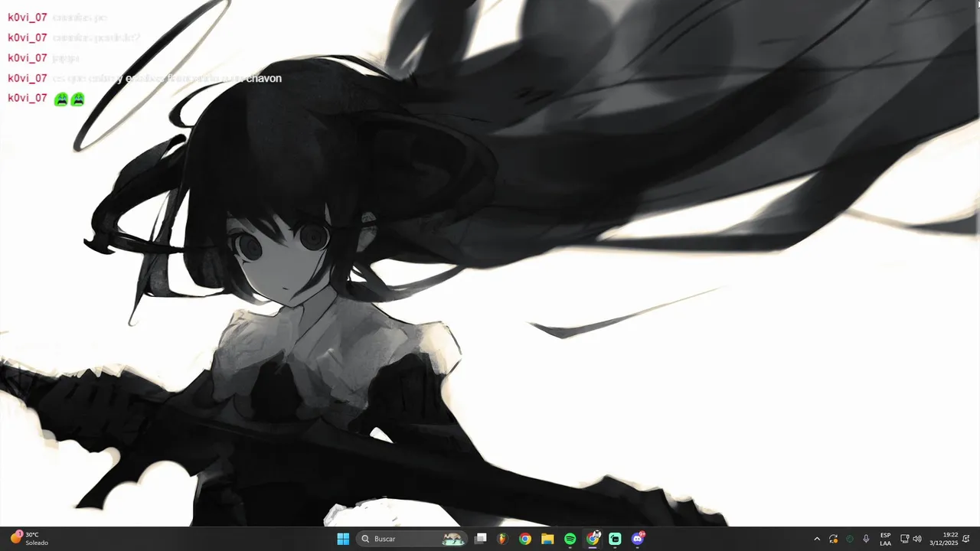Image resolution: width=980 pixels, height=551 pixels.
Task: Open File Explorer from the taskbar
Action: 547,539
